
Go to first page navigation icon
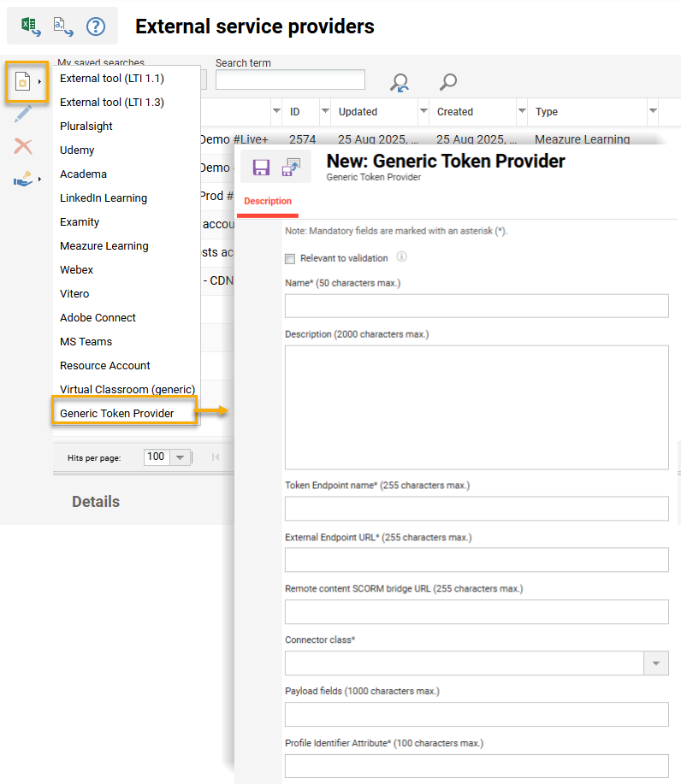click(215, 457)
